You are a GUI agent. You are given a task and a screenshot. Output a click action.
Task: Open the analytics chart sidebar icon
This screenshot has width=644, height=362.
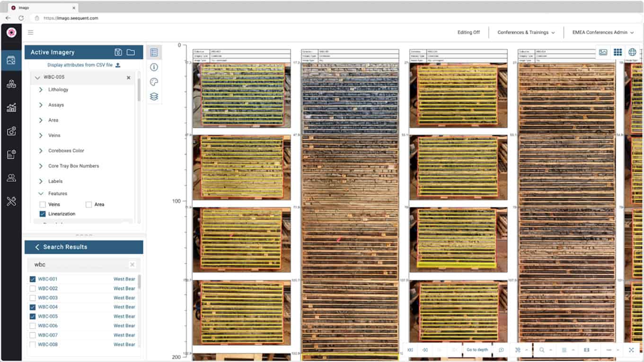coord(11,108)
